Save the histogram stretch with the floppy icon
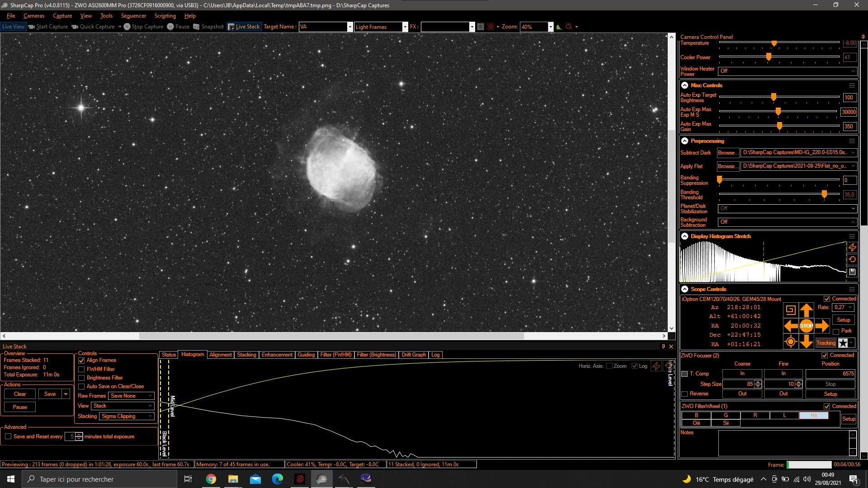This screenshot has height=488, width=868. [x=852, y=272]
